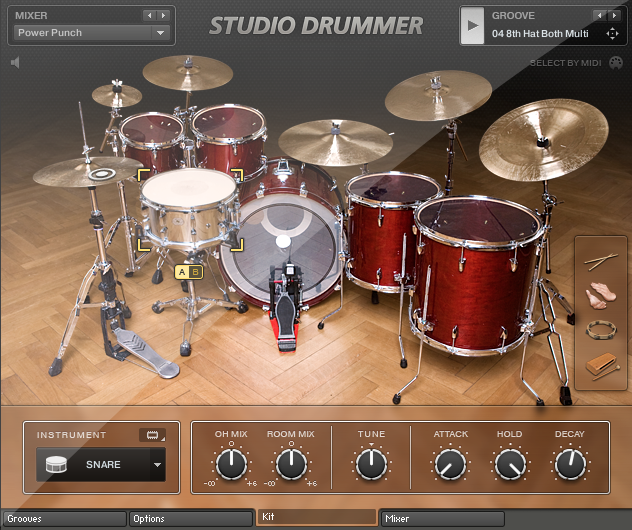Viewport: 632px width, 530px height.
Task: Open the Options tab
Action: pyautogui.click(x=190, y=519)
